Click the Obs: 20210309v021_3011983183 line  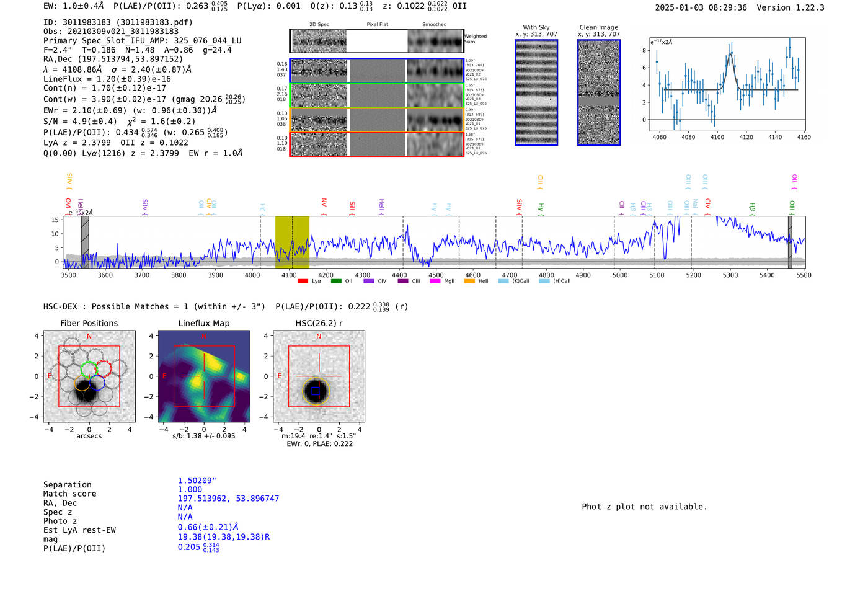pyautogui.click(x=111, y=32)
